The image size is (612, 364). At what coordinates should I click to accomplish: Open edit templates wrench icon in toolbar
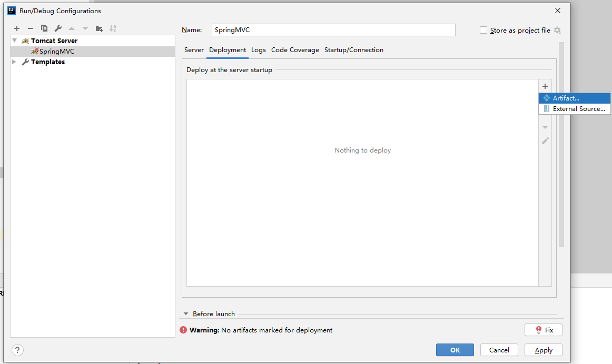pyautogui.click(x=58, y=28)
